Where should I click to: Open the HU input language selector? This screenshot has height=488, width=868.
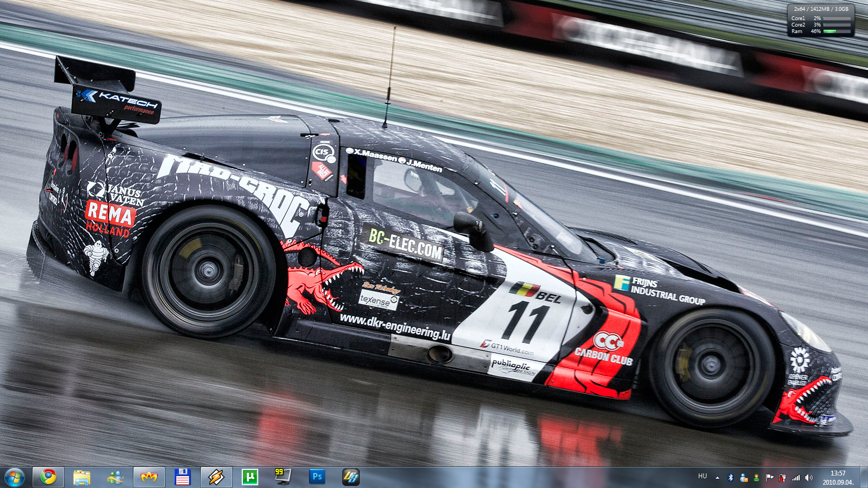click(x=703, y=476)
